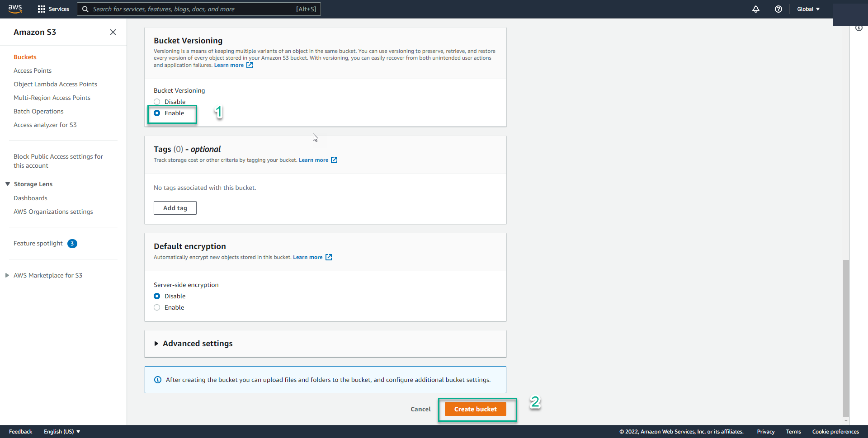This screenshot has width=868, height=438.
Task: Enable Server-side encryption radio option
Action: [x=157, y=307]
